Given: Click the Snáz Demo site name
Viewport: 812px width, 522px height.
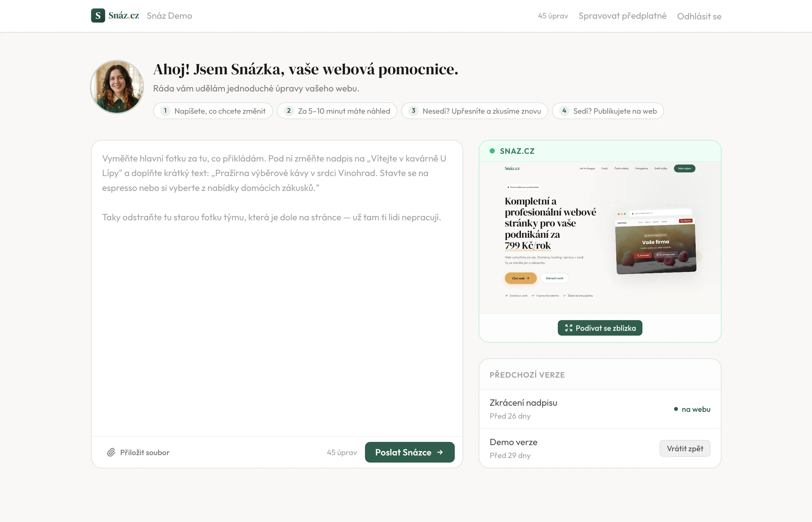Looking at the screenshot, I should (x=170, y=16).
